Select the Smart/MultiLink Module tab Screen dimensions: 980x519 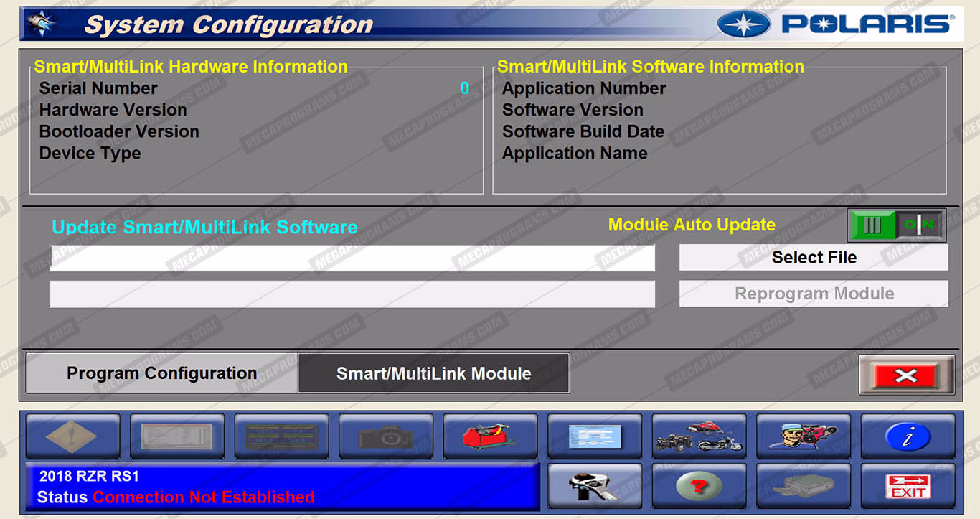point(434,373)
